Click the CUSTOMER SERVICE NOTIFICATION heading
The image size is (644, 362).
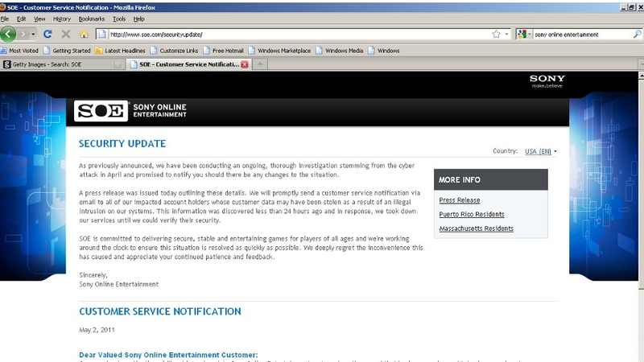pyautogui.click(x=160, y=311)
